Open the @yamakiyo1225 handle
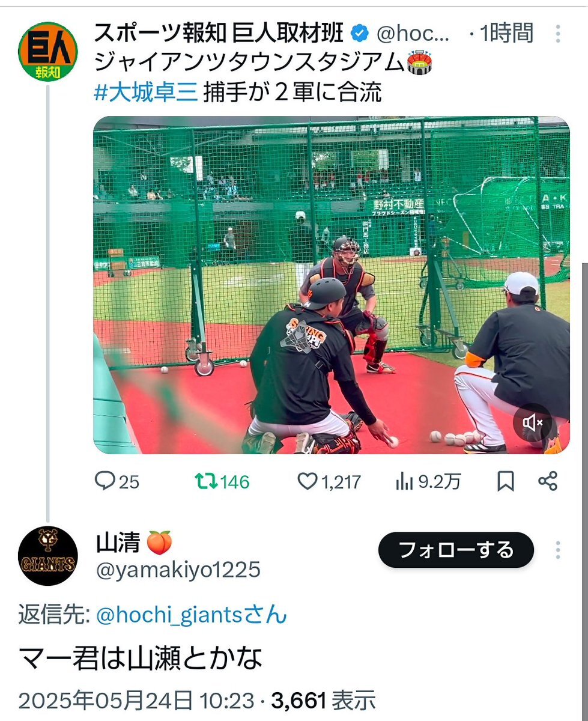The height and width of the screenshot is (721, 588). (178, 570)
